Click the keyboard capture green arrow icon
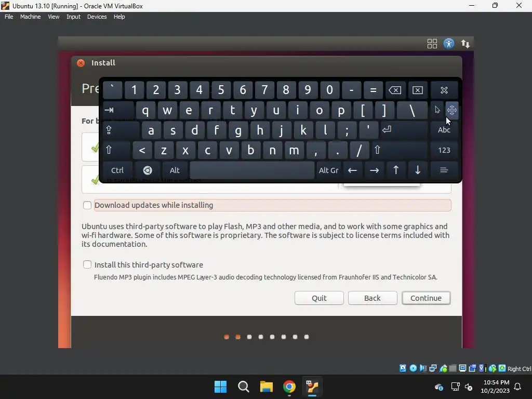Screen dimensions: 532x399 coord(502,368)
